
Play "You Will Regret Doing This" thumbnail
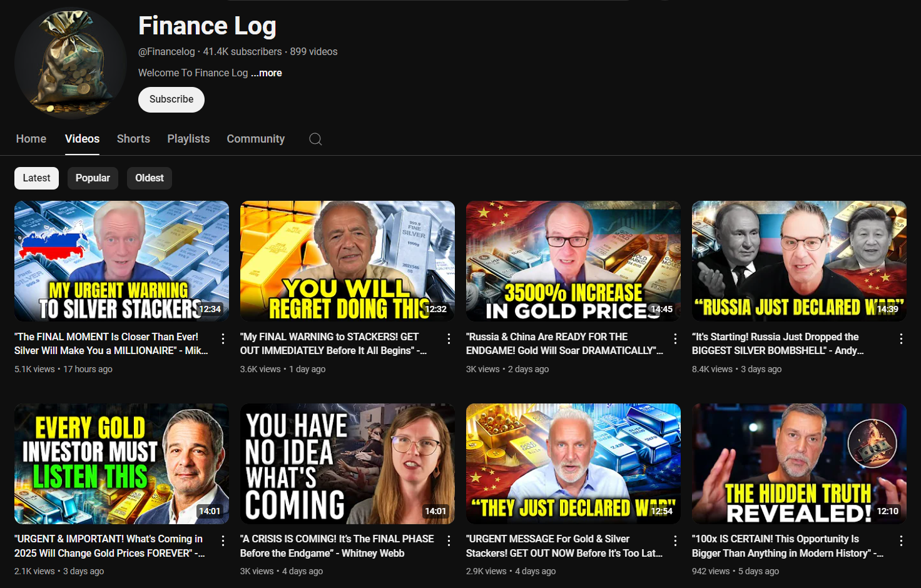point(347,261)
